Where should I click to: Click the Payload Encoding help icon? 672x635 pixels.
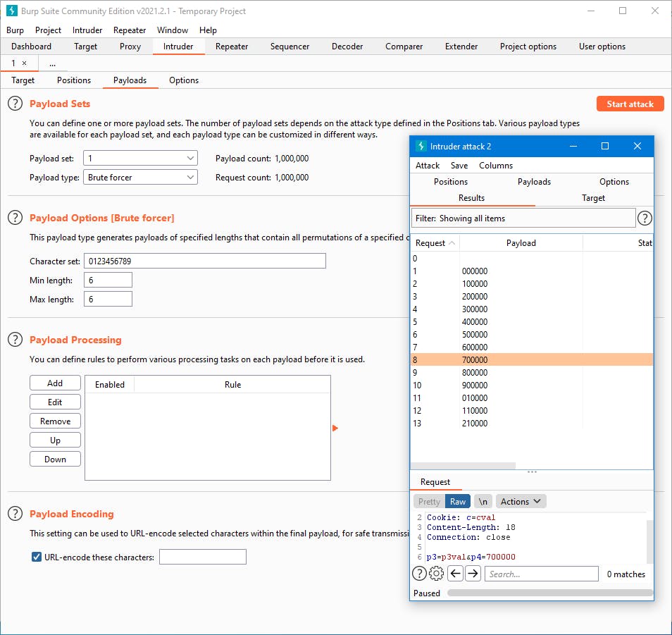(x=15, y=514)
